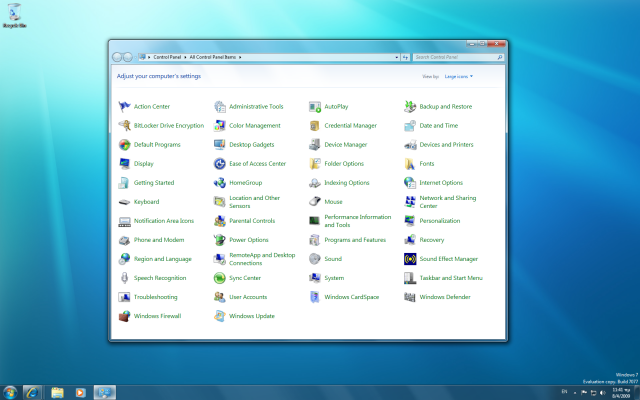Open the Date and Time icon
Screen dimensions: 640x400
tap(410, 125)
